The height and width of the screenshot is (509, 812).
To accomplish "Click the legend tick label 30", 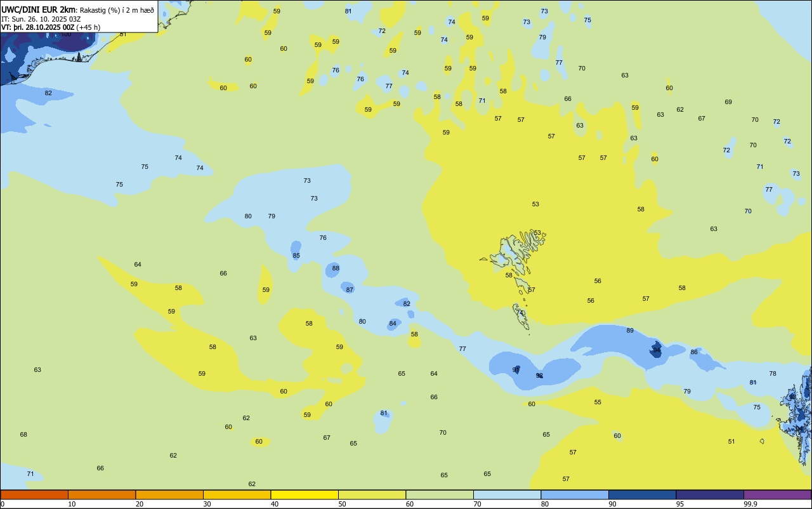I will (x=207, y=504).
